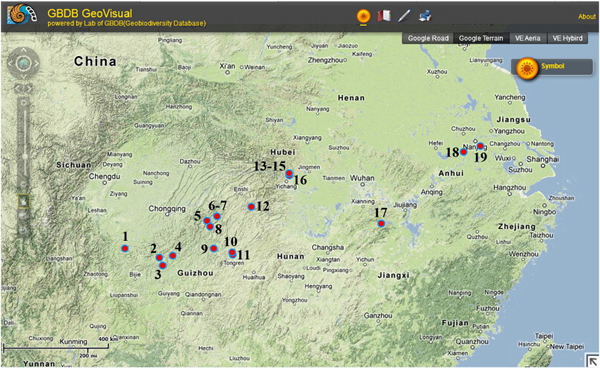Viewport: 600px width, 368px height.
Task: Click red locality marker 17
Action: pos(381,223)
